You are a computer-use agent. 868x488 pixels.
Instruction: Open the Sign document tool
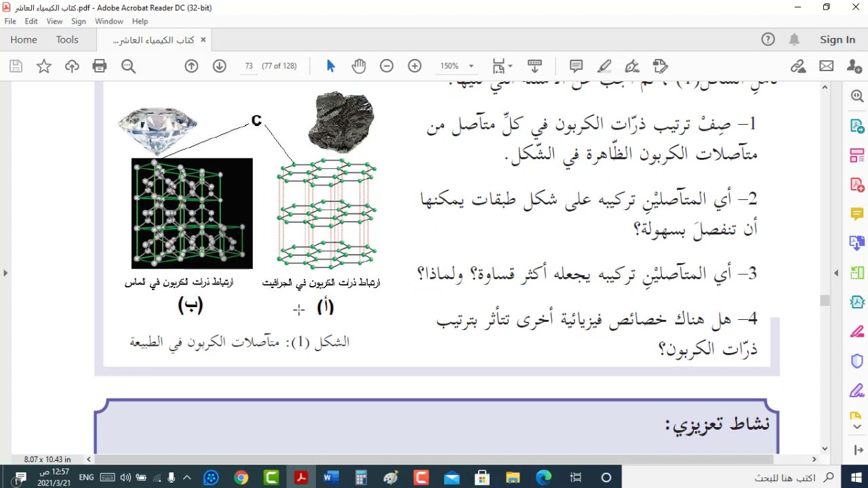[632, 66]
